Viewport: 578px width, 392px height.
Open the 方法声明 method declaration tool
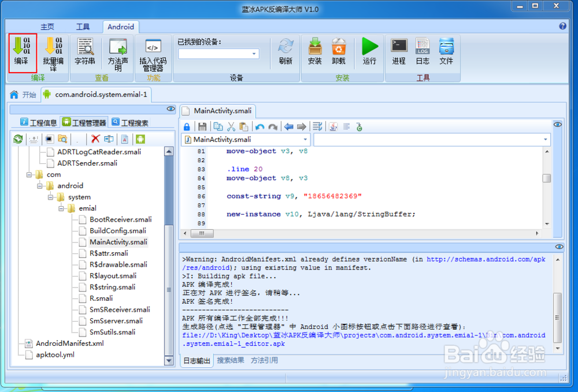click(x=118, y=54)
